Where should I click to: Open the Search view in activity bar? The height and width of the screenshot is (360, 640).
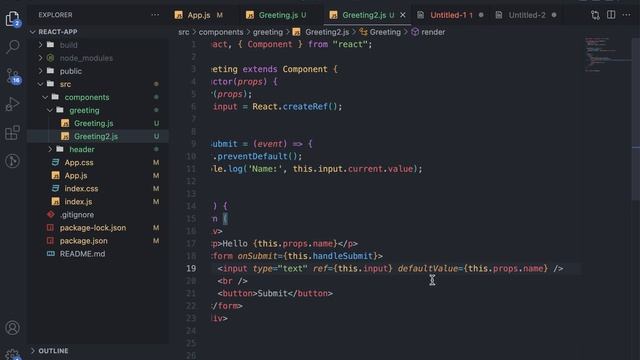(x=13, y=47)
